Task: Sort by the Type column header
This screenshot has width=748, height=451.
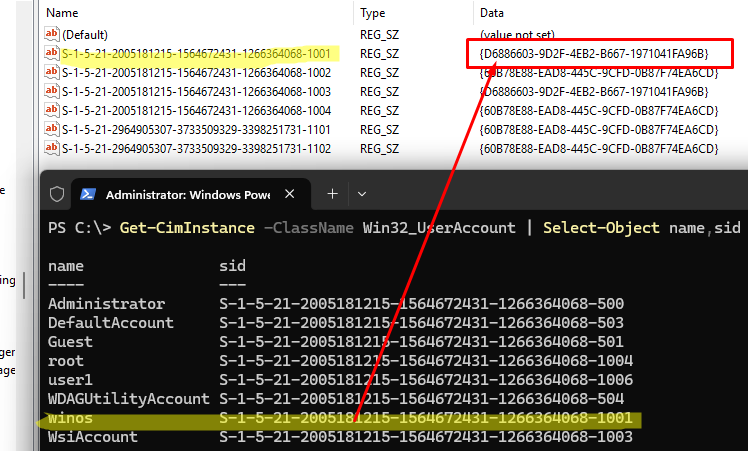Action: pos(373,13)
